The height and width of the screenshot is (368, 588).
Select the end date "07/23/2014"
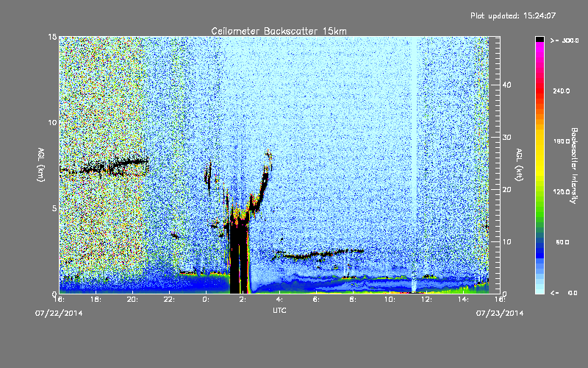(500, 314)
